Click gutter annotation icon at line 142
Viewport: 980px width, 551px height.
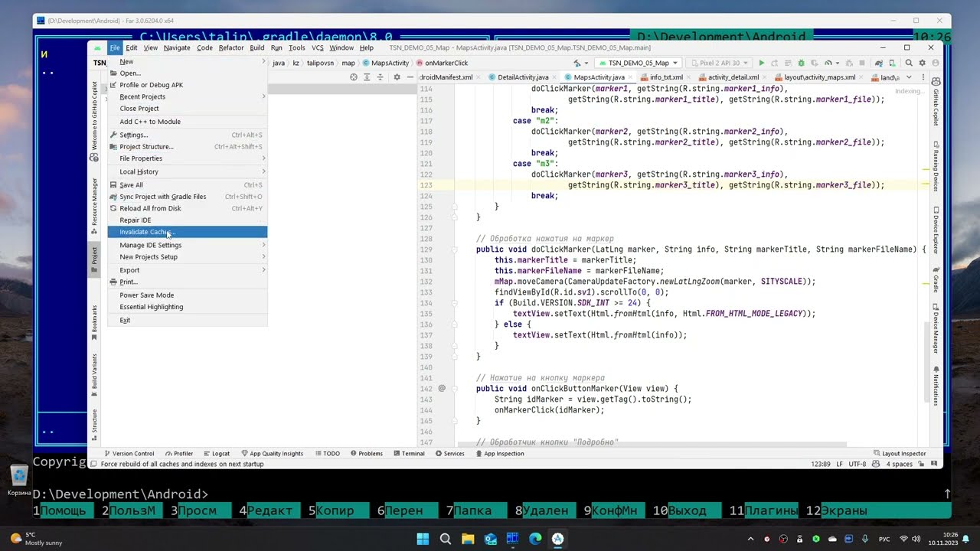tap(442, 389)
